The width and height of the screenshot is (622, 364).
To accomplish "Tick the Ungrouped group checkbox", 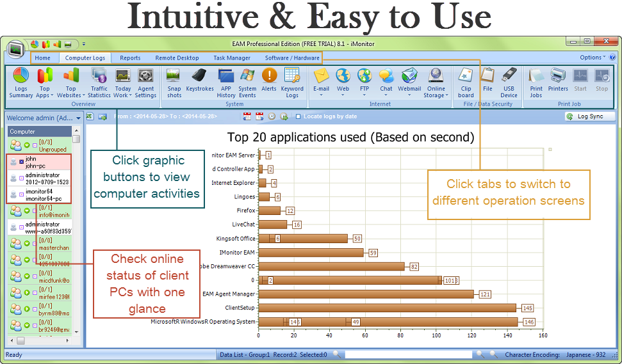I will coord(35,145).
